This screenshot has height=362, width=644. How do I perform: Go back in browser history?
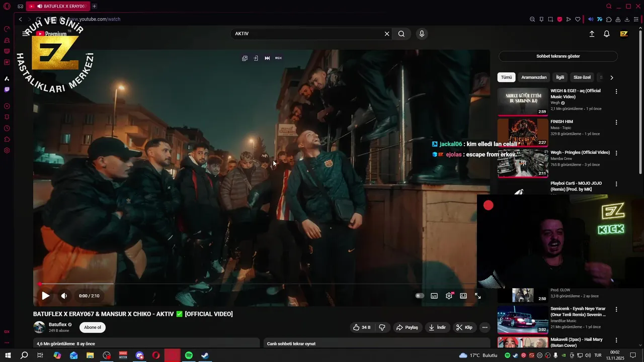coord(20,19)
